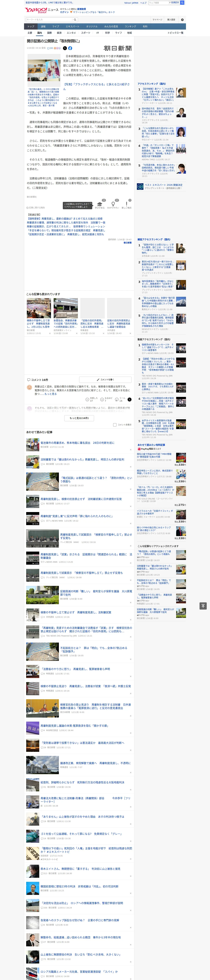Open the 有料 navigation tab
Viewport: 210px width, 980px height.
145,27
